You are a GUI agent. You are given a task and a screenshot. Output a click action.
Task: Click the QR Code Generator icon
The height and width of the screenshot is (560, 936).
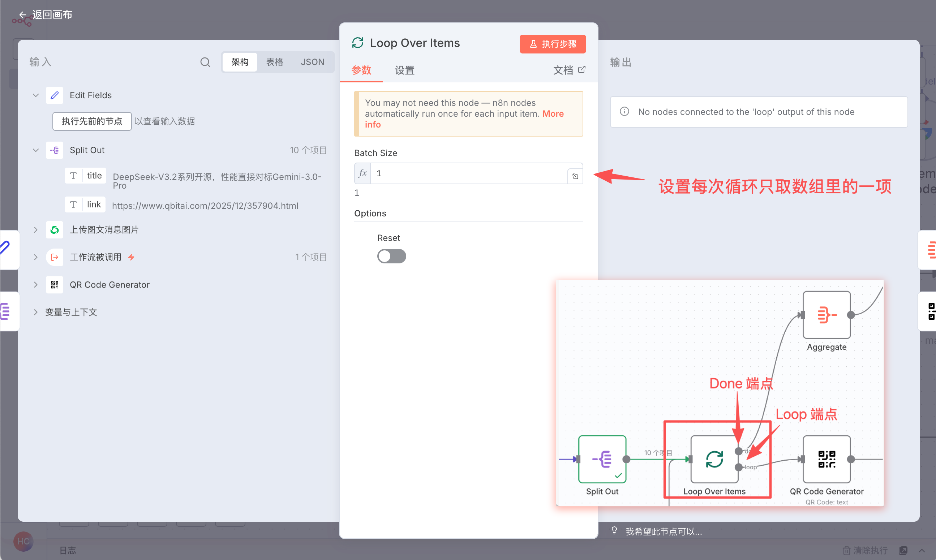pyautogui.click(x=55, y=285)
